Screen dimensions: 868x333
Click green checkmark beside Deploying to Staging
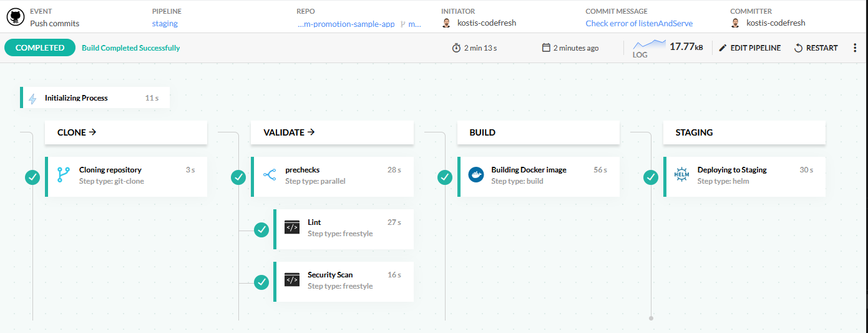tap(651, 177)
